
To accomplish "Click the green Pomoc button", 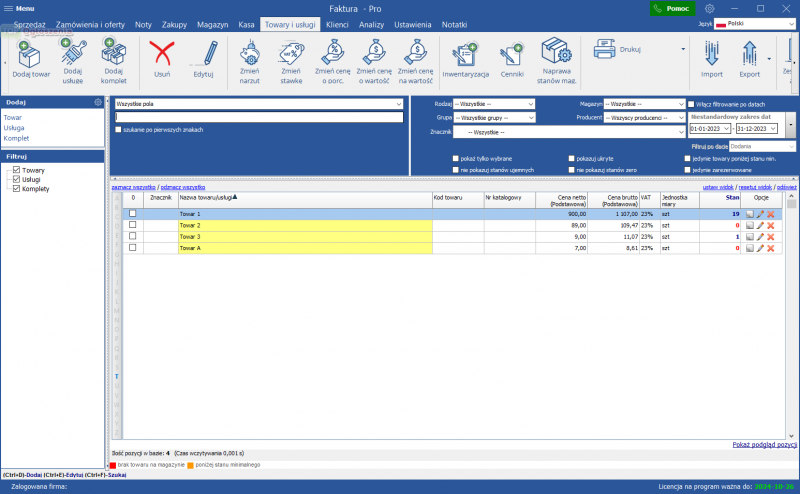I will point(670,8).
